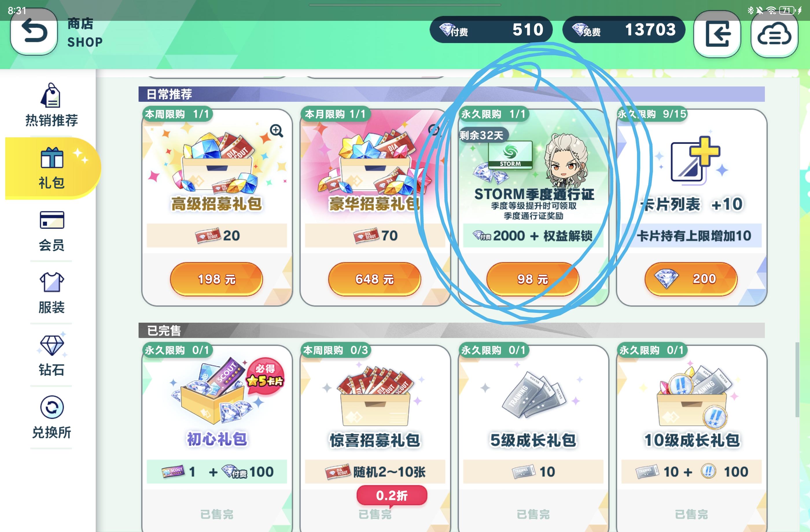This screenshot has height=532, width=810.
Task: Go to the 兑换所 exchange section
Action: coord(51,418)
